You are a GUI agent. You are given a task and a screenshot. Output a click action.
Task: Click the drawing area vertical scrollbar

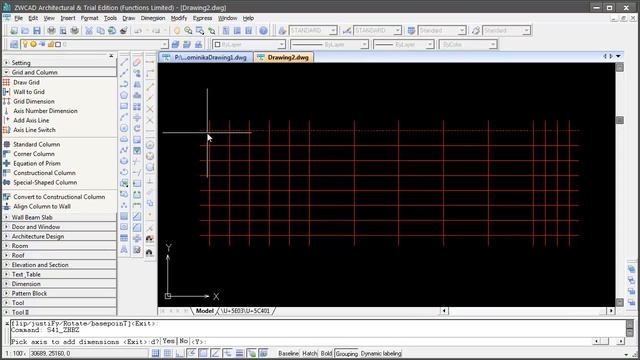click(x=620, y=184)
